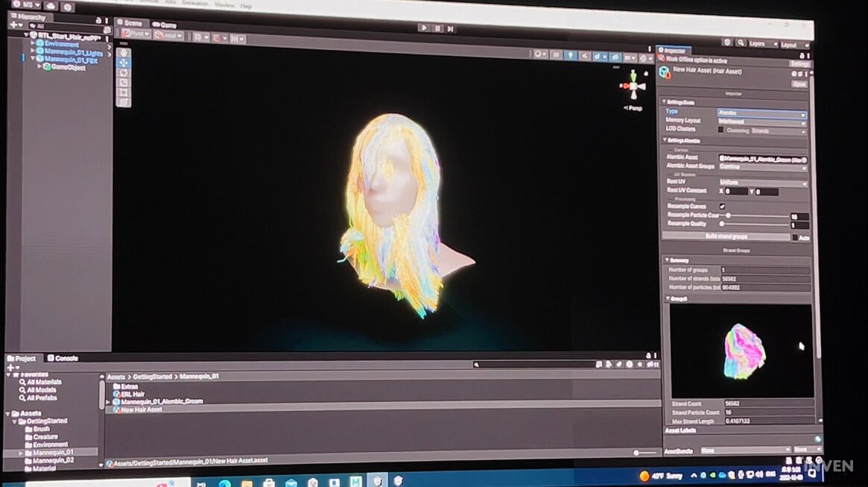
Task: Select the Hand (view) tool in Scene
Action: 124,52
